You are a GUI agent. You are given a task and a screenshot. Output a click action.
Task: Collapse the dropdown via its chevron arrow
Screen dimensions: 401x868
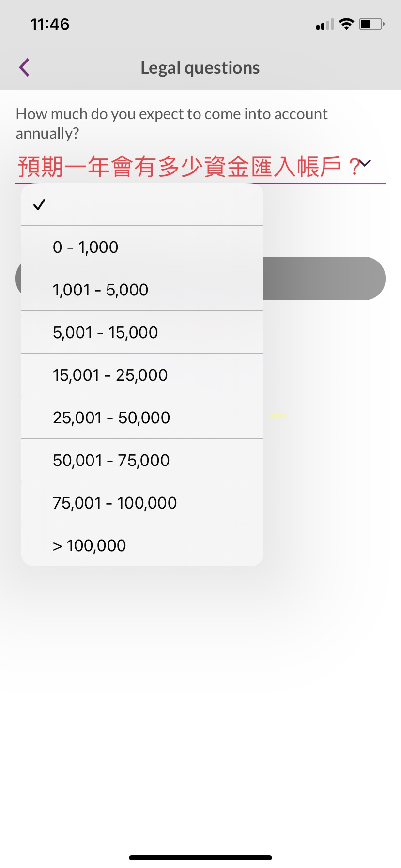365,163
